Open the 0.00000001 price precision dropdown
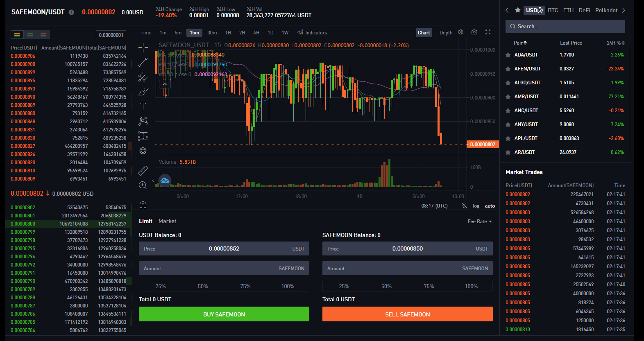This screenshot has width=644, height=341. click(111, 35)
